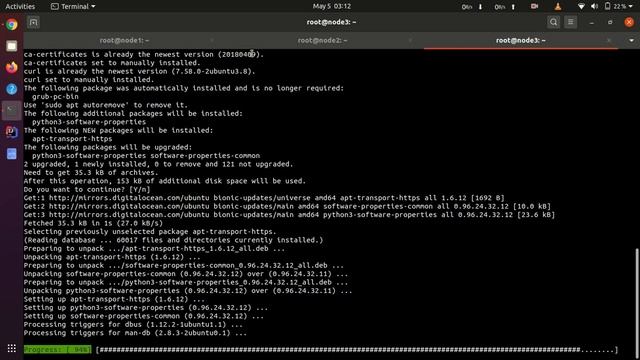Click 'Selecting previously unselected package' line
Viewport: 640px width, 360px height.
[150, 232]
